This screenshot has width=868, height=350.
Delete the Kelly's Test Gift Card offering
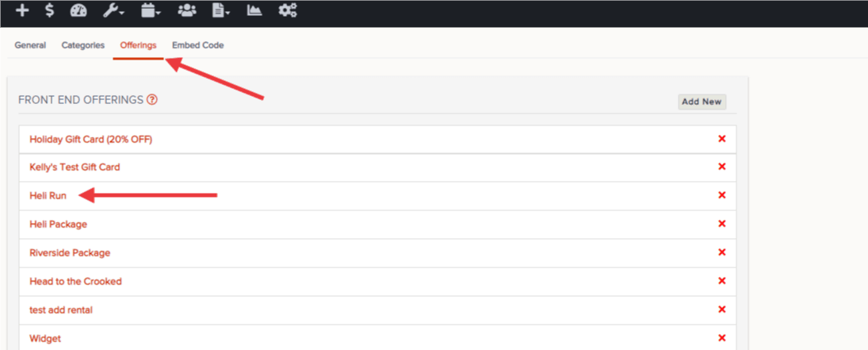tap(722, 167)
